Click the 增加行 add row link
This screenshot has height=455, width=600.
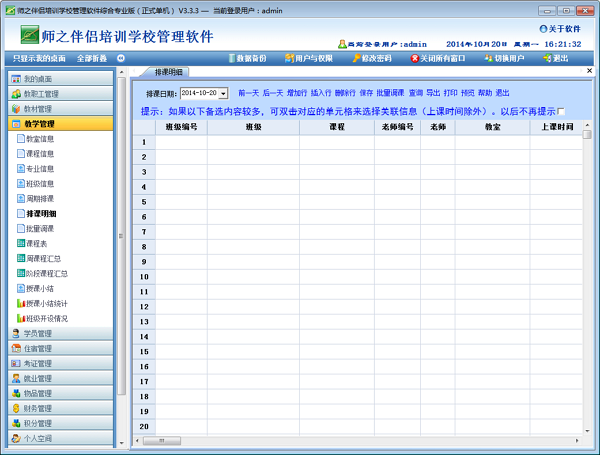(297, 93)
